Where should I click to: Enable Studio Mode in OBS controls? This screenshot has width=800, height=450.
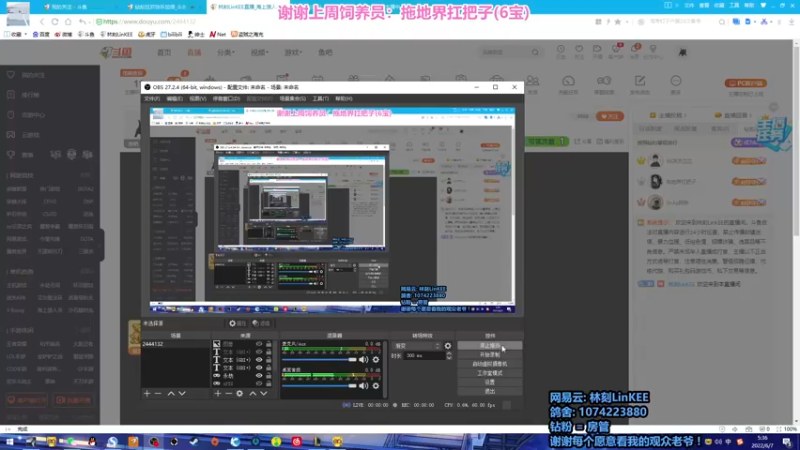(490, 373)
